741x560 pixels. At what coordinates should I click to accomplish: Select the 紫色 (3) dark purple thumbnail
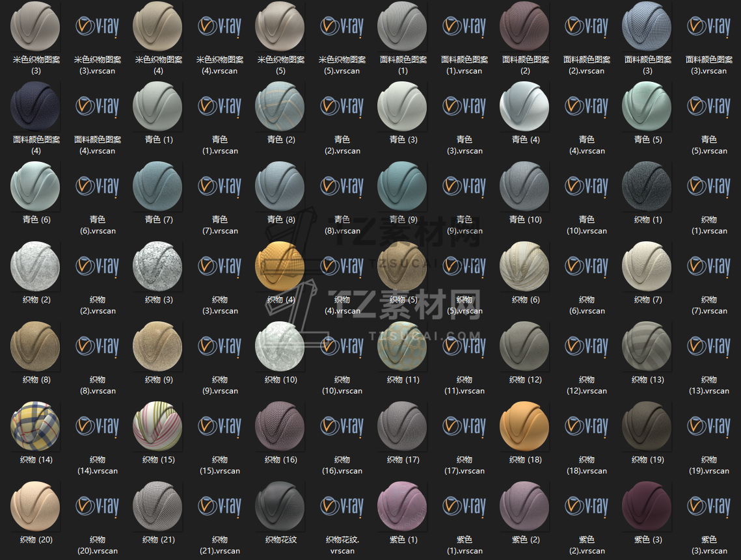(647, 506)
